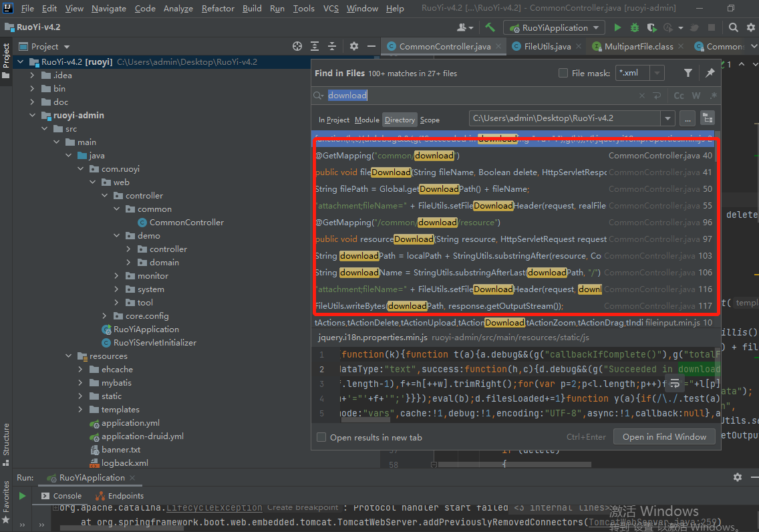Toggle Words (W) search option
The image size is (759, 532).
696,96
